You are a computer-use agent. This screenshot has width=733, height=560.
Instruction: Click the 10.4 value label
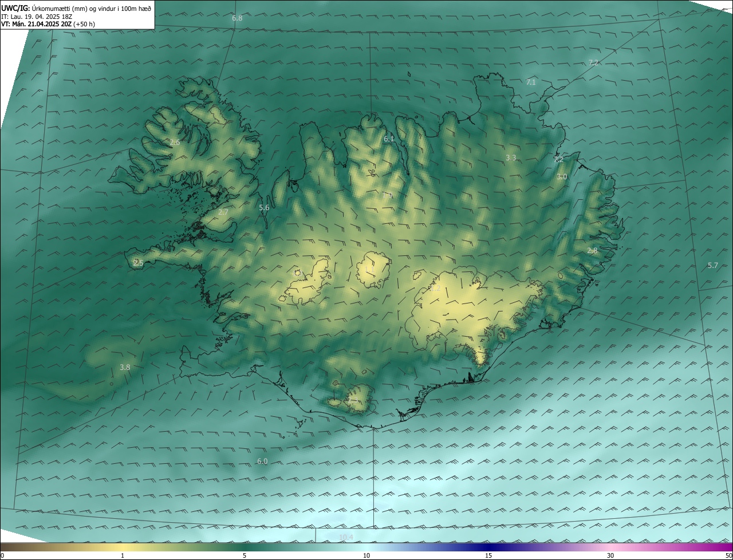pos(346,537)
